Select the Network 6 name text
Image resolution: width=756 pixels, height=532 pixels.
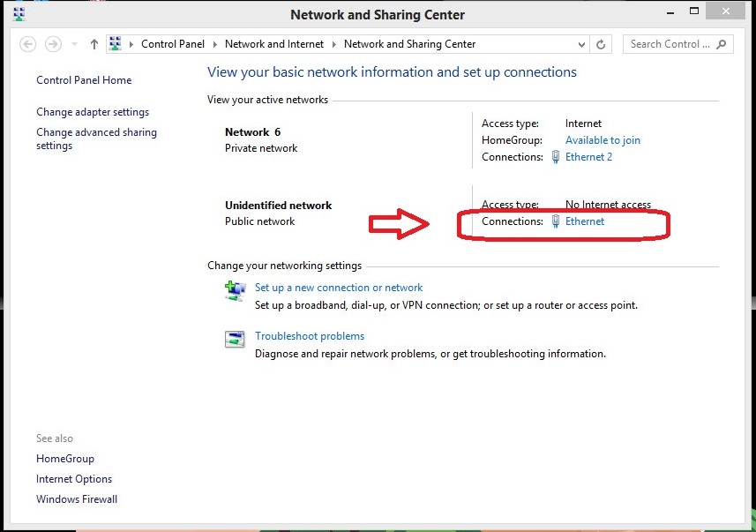point(252,132)
